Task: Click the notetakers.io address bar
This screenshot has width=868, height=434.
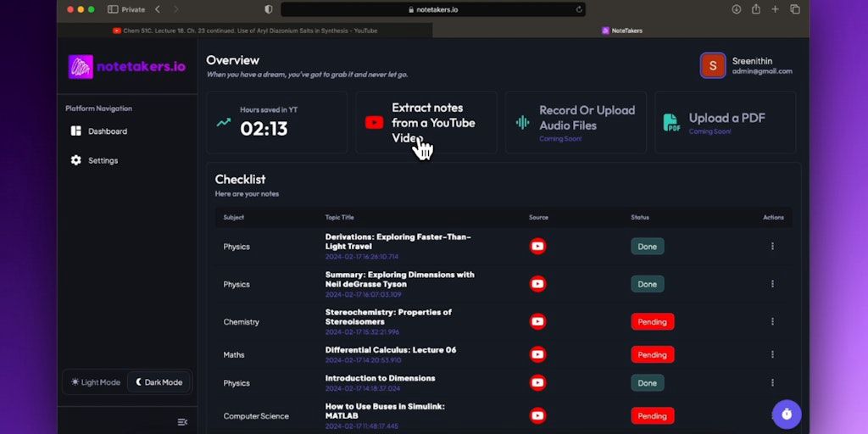Action: pyautogui.click(x=433, y=9)
